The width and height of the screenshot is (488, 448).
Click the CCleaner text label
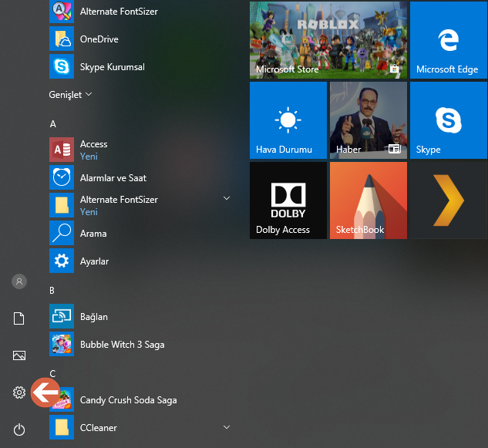point(99,428)
